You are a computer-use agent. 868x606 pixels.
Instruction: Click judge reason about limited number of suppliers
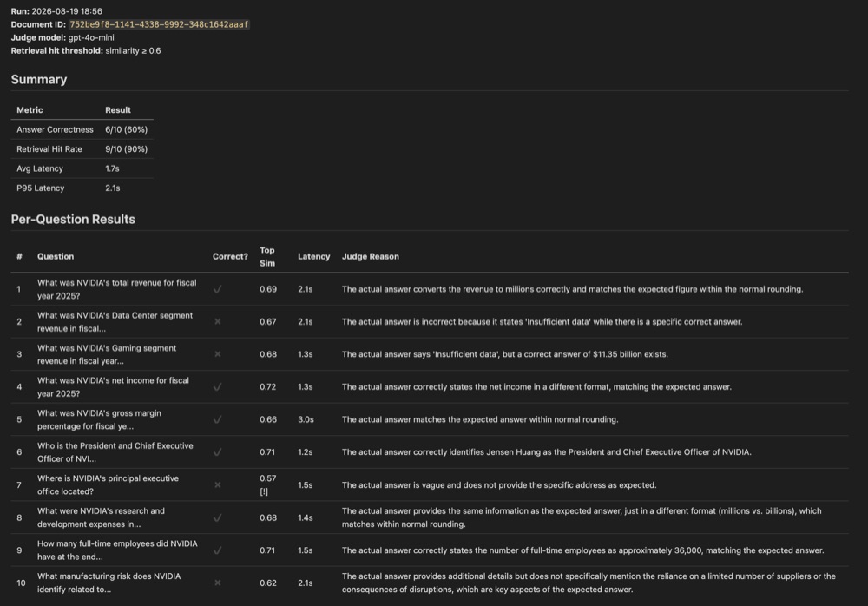pyautogui.click(x=589, y=583)
